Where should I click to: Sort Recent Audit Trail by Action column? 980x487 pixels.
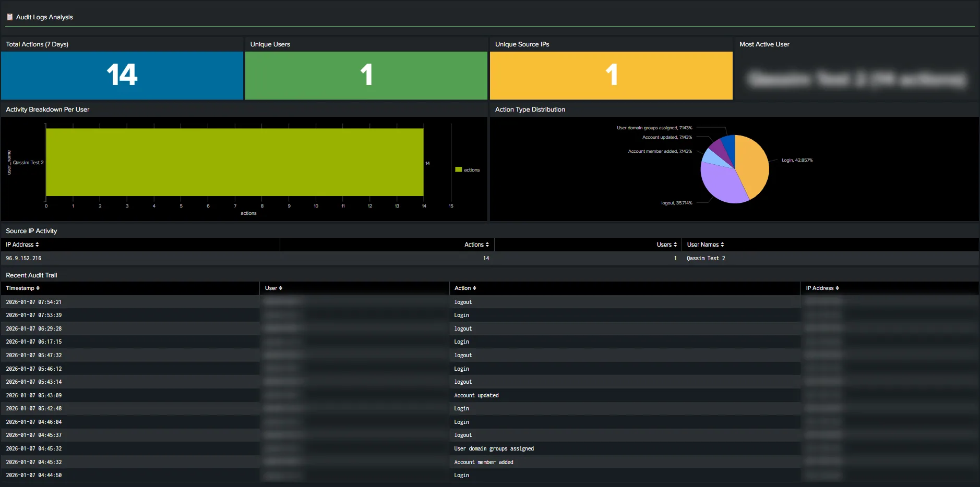coord(465,288)
